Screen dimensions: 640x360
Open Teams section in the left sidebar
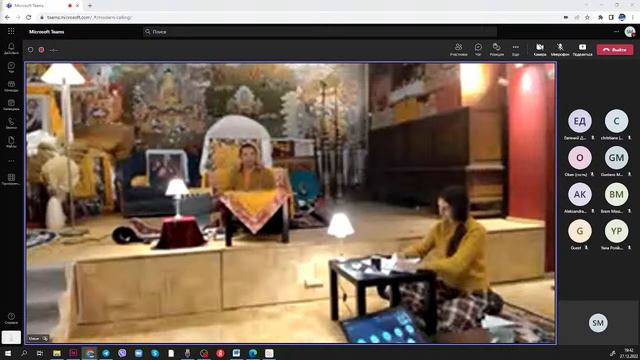11,86
